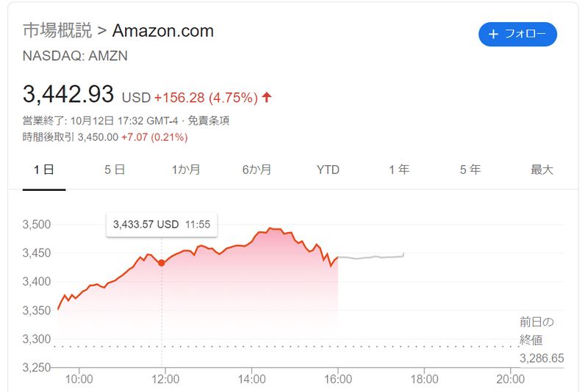Switch to the 5日 chart range
588x392 pixels.
click(115, 170)
